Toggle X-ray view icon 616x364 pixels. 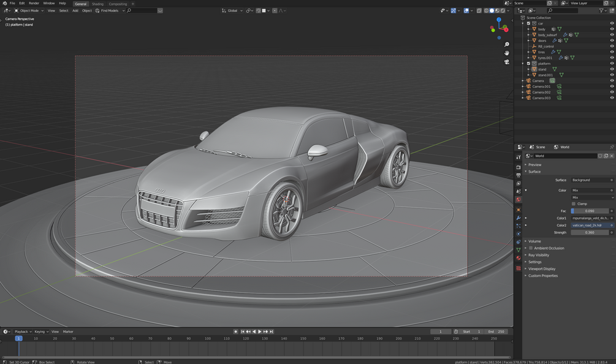tap(479, 10)
